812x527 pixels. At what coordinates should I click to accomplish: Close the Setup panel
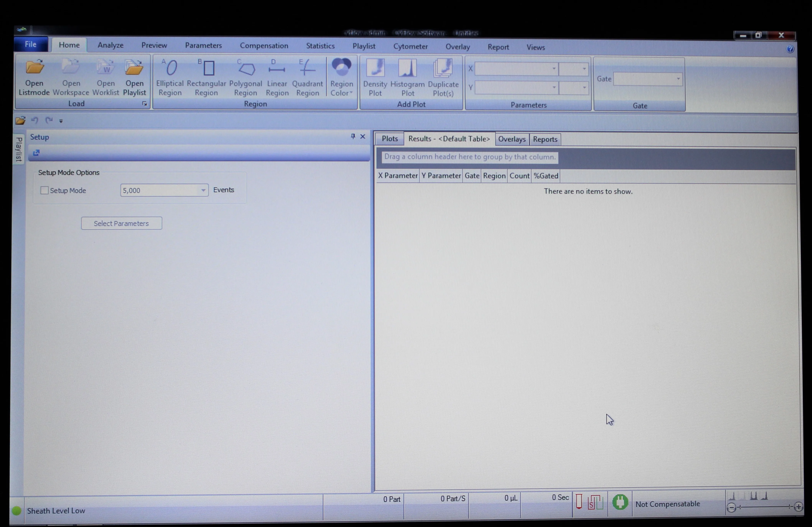coord(363,136)
